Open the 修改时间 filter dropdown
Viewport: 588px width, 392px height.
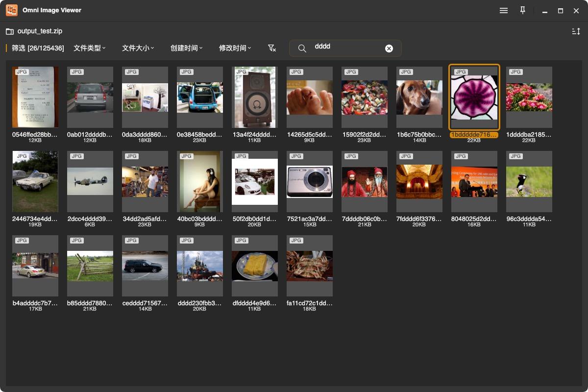click(235, 48)
